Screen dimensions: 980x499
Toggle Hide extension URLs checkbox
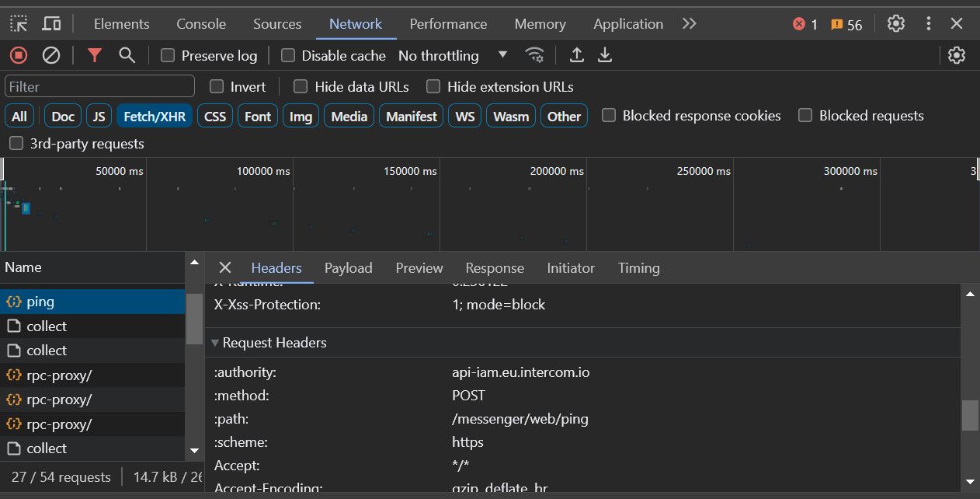coord(433,86)
